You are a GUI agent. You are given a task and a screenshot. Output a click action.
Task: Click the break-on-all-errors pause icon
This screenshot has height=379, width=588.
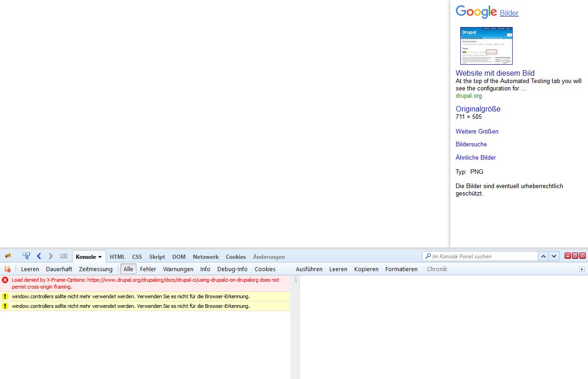(7, 269)
